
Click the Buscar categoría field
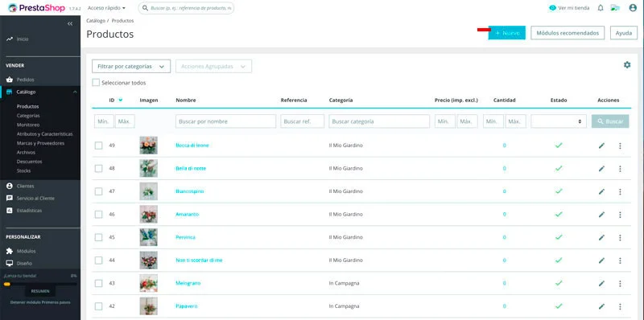point(379,121)
